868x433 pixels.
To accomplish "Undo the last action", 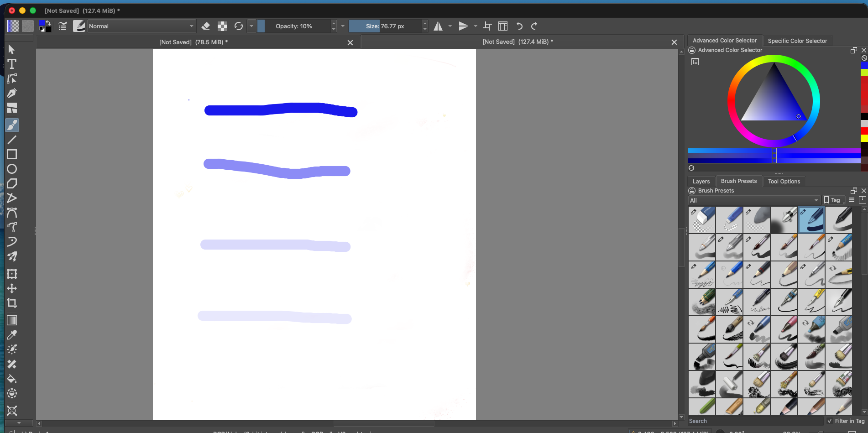I will click(519, 26).
